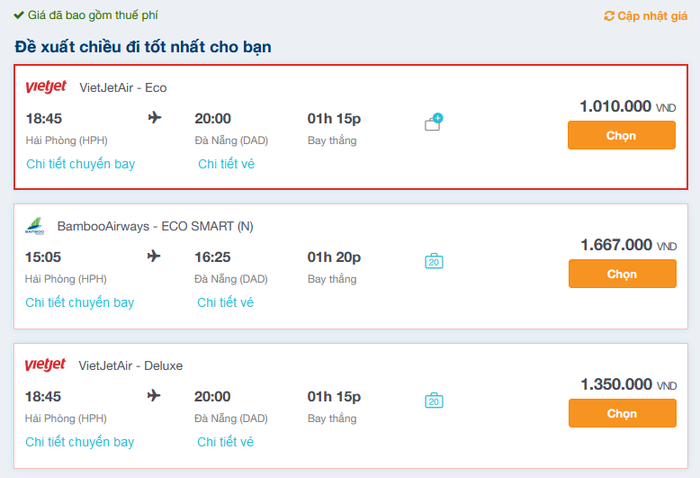Image resolution: width=700 pixels, height=478 pixels.
Task: Click the 20kg baggage icon on VietJetAir Deluxe
Action: point(433,401)
